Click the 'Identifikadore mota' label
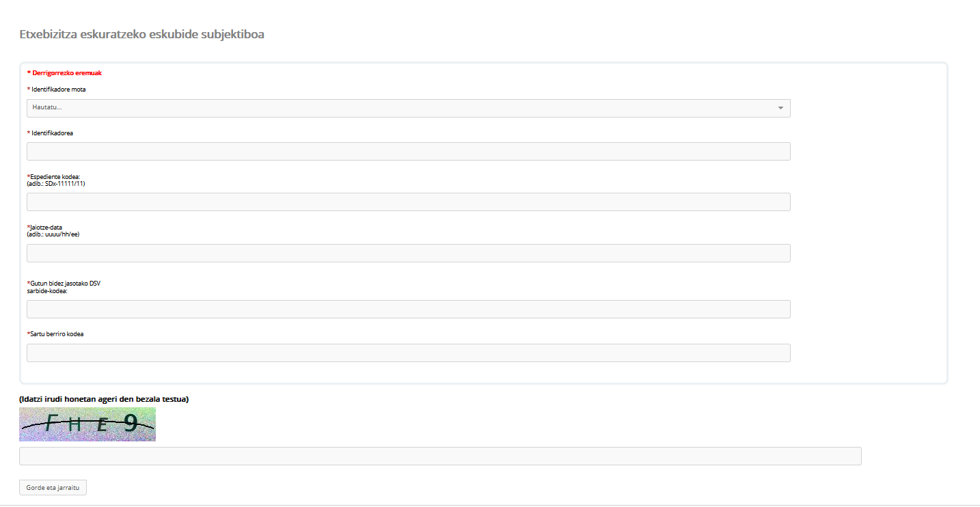The image size is (980, 507). click(x=58, y=90)
